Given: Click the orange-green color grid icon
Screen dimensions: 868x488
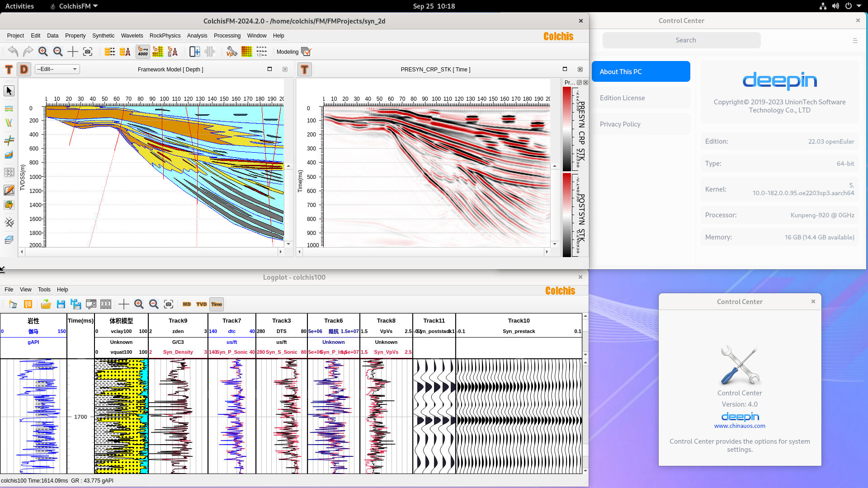Looking at the screenshot, I should [x=246, y=52].
